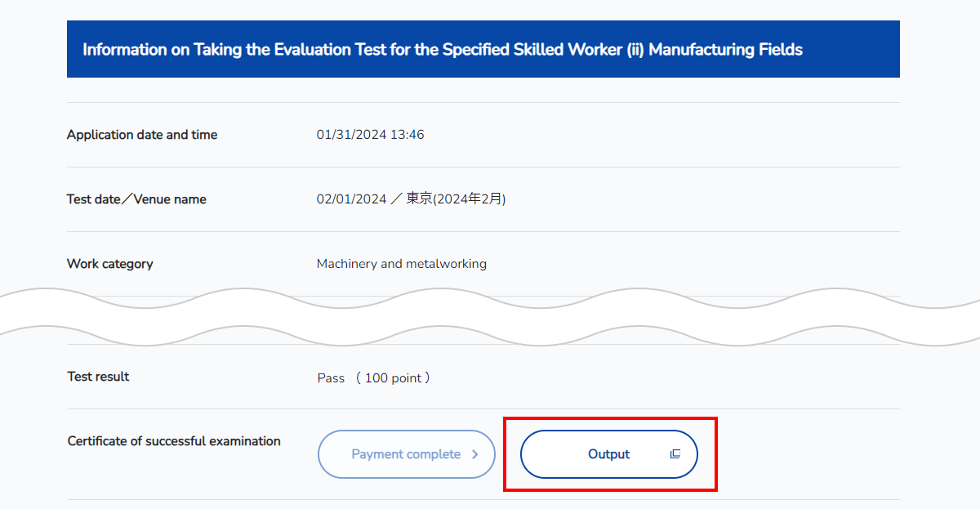Click the new-window icon inside Output button
Viewport: 980px width, 509px height.
[675, 454]
